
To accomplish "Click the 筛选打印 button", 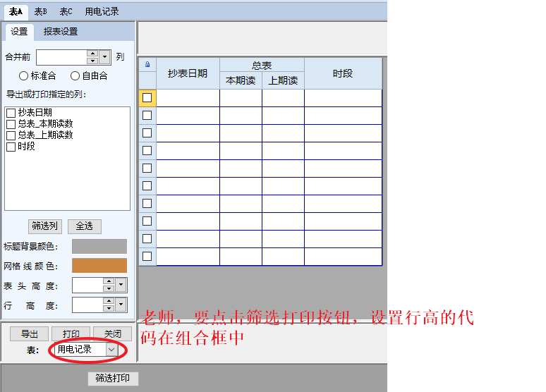I will 113,379.
